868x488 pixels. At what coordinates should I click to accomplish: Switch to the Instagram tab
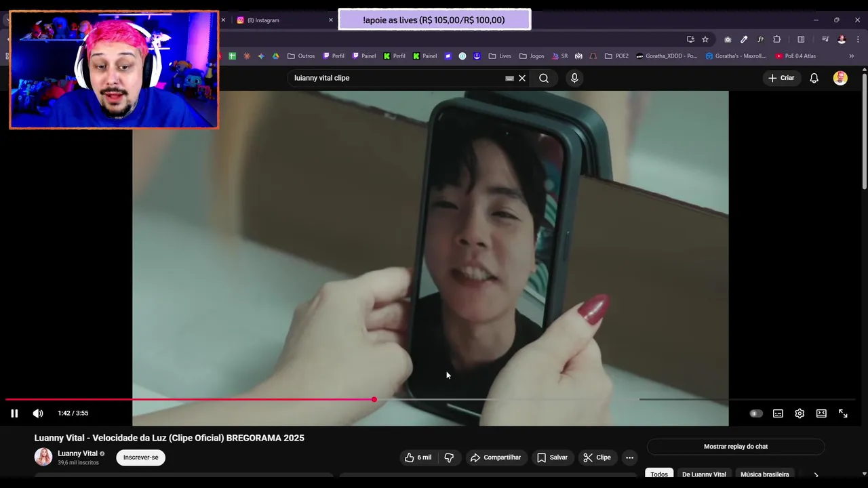[x=278, y=20]
